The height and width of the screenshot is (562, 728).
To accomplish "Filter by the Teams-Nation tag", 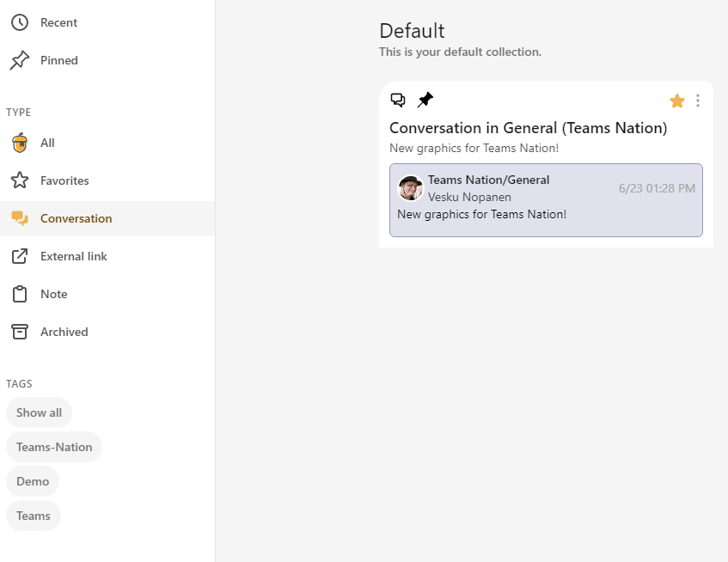I will [x=54, y=447].
